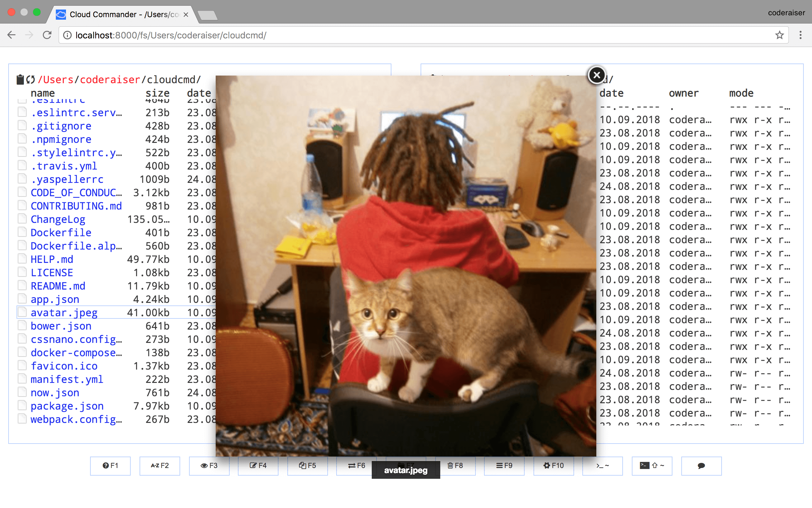The image size is (812, 508).
Task: Click the F2 rename button
Action: point(160,466)
